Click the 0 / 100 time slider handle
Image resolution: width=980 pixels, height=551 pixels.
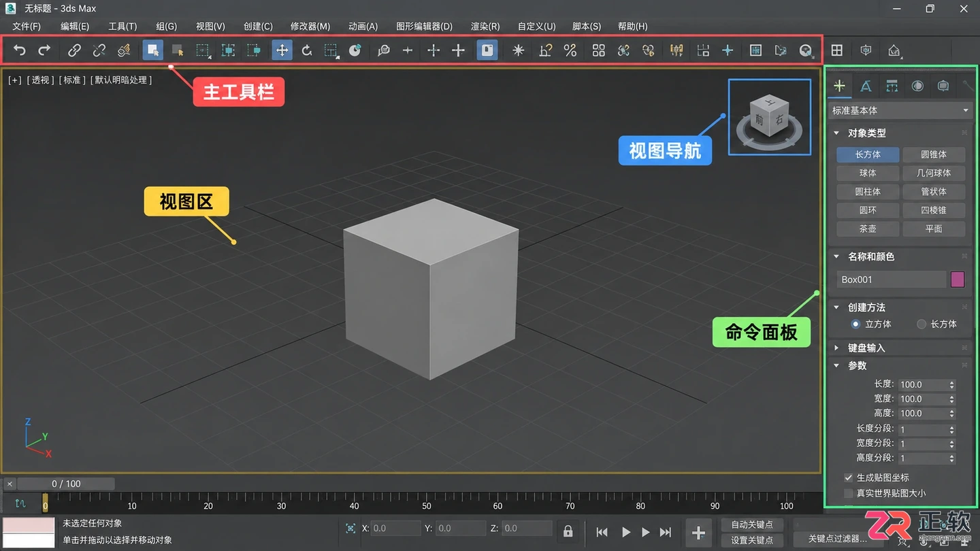pos(66,484)
